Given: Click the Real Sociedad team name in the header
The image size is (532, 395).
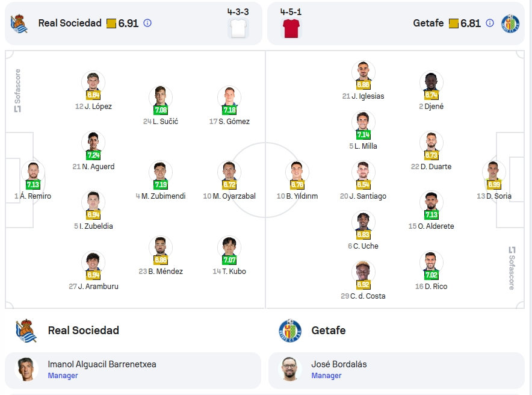Looking at the screenshot, I should click(x=70, y=23).
